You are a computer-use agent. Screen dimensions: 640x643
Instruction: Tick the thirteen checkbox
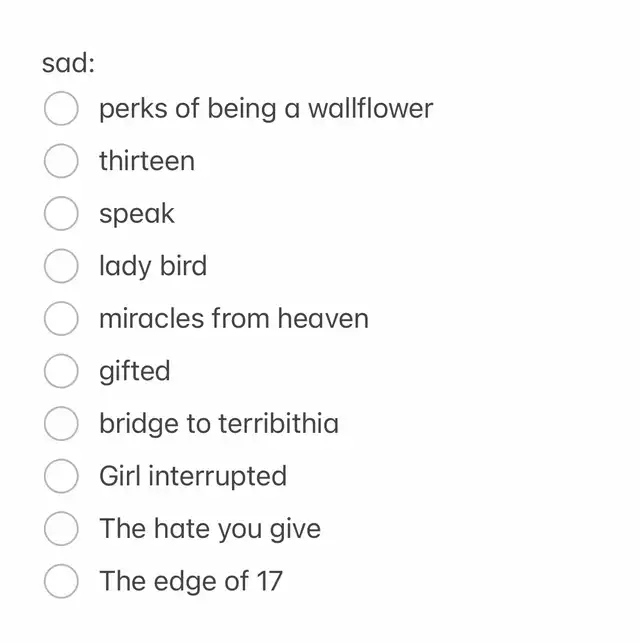tap(61, 161)
